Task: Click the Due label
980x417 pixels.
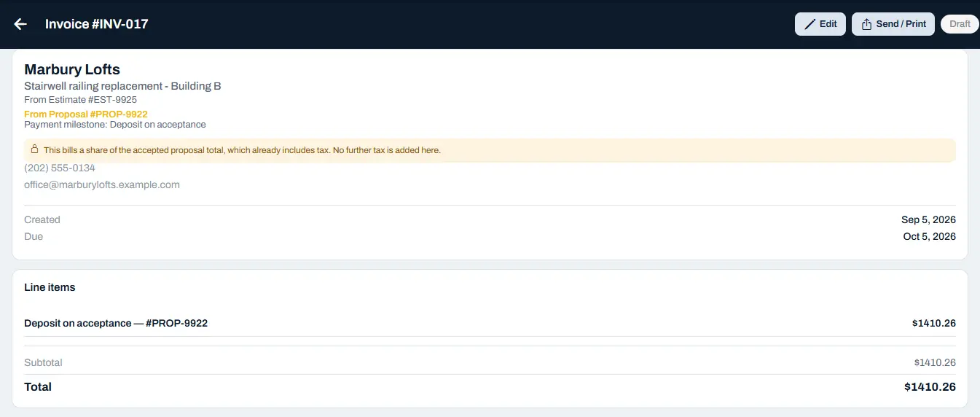Action: (34, 236)
